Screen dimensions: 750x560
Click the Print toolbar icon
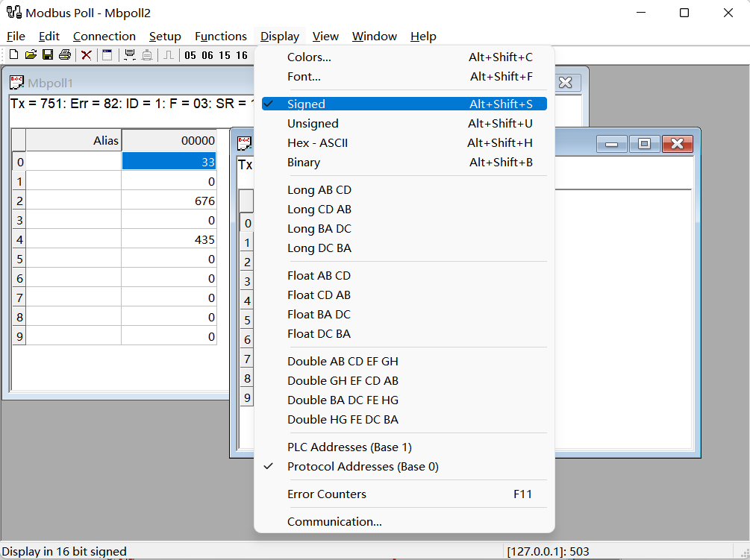point(65,55)
